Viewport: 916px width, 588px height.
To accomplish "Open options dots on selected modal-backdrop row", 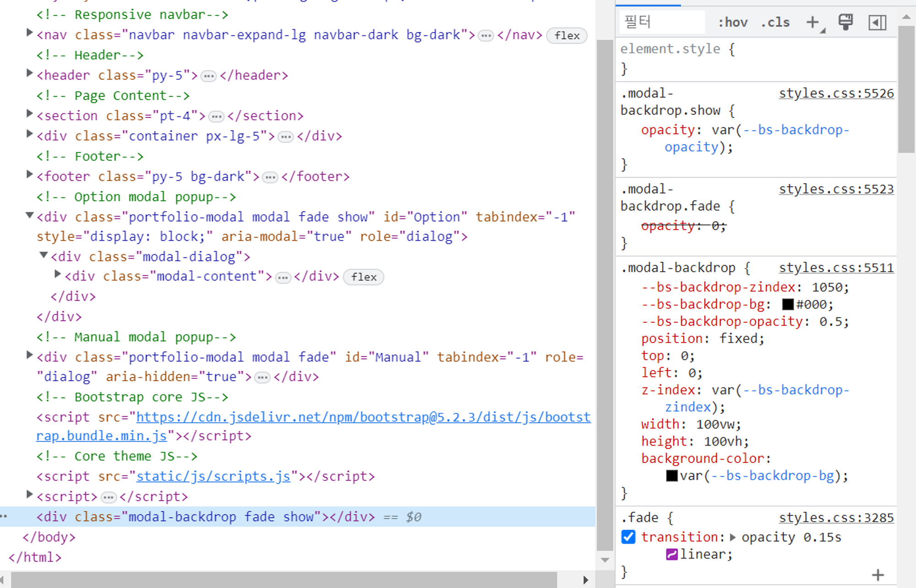I will click(4, 517).
